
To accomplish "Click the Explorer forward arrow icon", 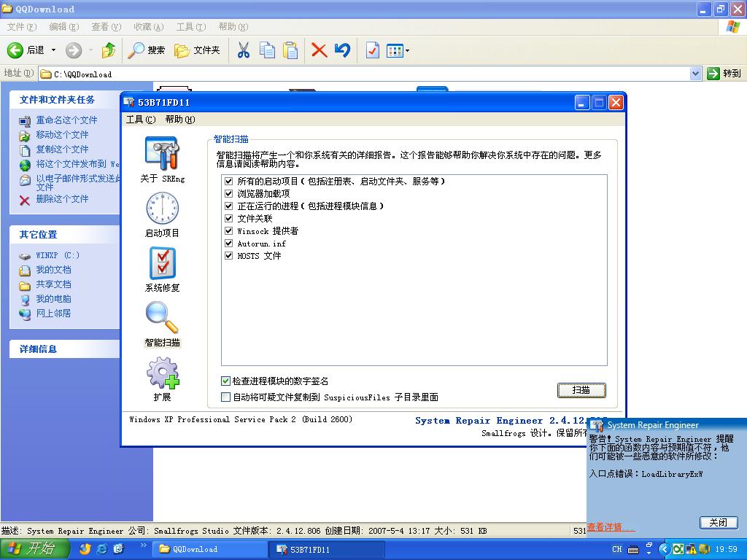I will click(74, 50).
